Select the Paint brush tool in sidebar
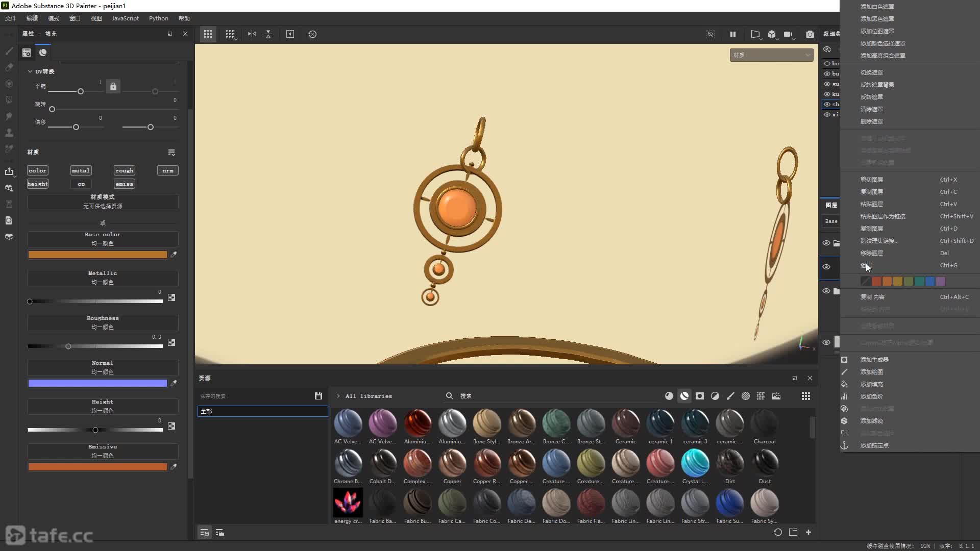The width and height of the screenshot is (980, 551). click(9, 51)
